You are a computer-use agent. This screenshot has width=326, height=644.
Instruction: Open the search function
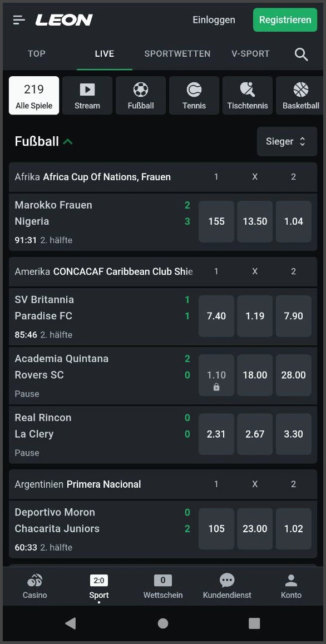301,54
